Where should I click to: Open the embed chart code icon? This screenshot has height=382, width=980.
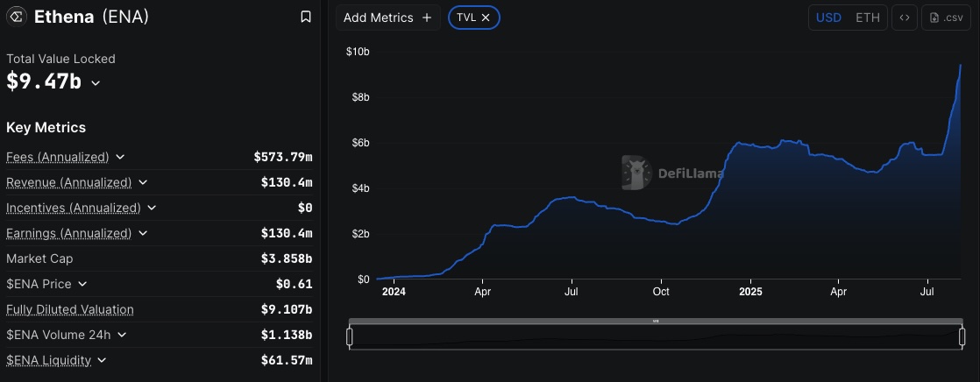905,18
